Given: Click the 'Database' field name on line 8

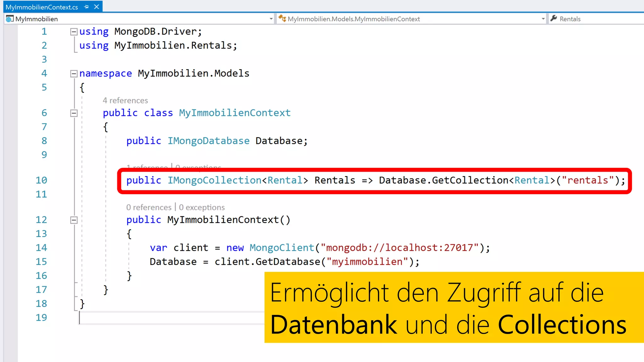Looking at the screenshot, I should pos(279,141).
